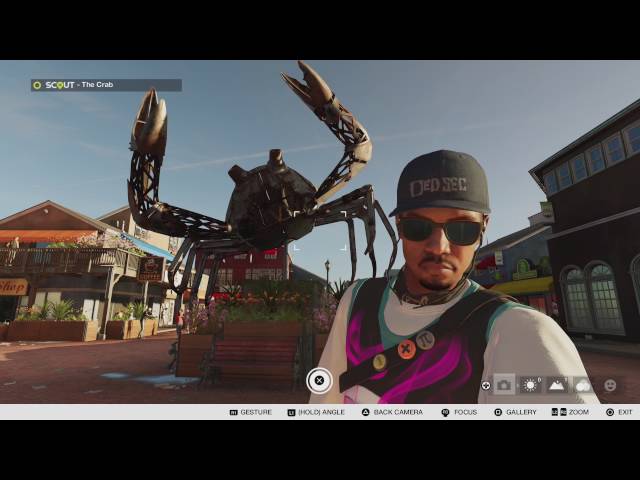Click the (Hold) Angle prompt
Image resolution: width=640 pixels, height=480 pixels.
click(x=316, y=412)
